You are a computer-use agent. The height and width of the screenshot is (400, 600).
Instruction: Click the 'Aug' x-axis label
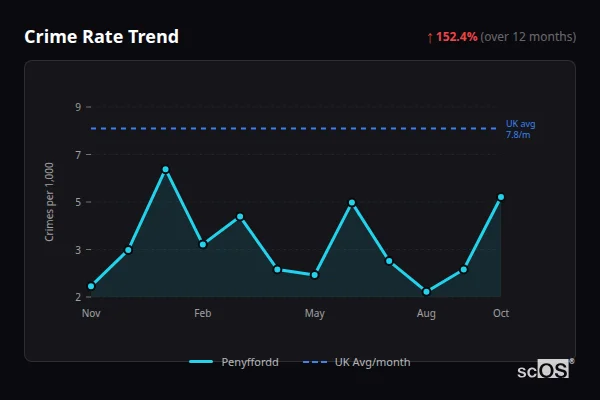coord(426,313)
